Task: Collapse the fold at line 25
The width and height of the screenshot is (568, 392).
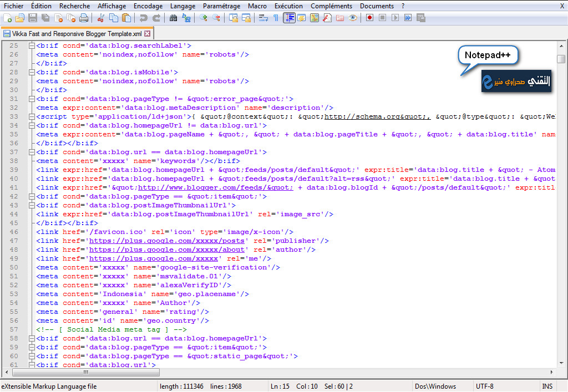Action: click(31, 45)
